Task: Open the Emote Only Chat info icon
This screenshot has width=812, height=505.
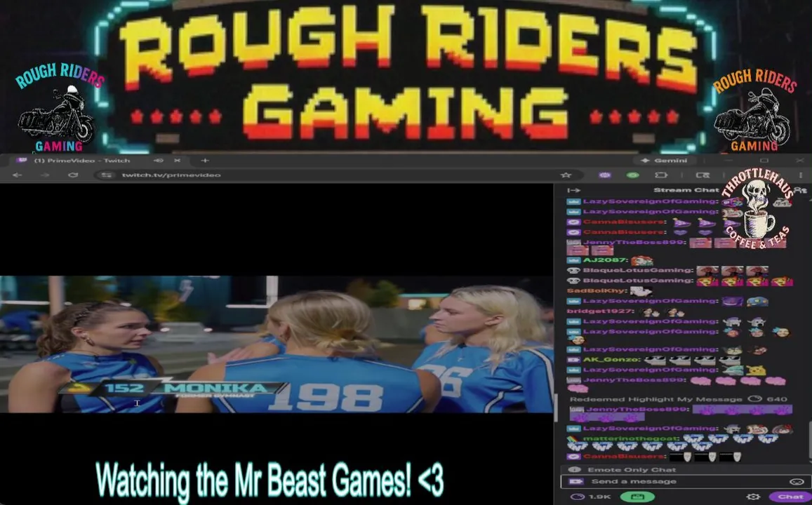Action: 574,470
